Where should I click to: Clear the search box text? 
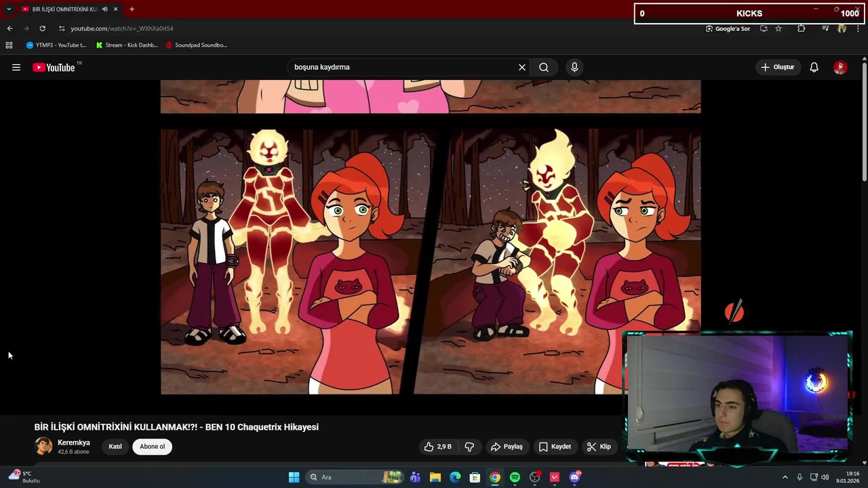(521, 67)
